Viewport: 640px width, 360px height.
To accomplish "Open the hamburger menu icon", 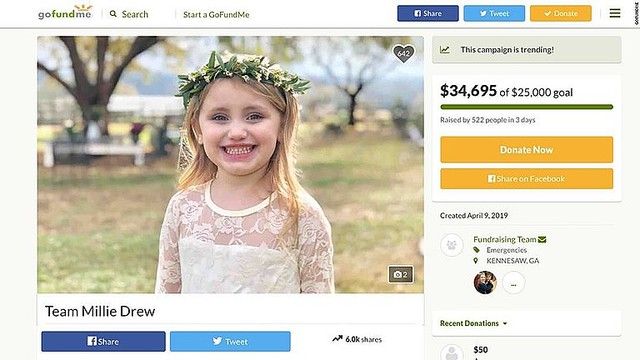I will click(615, 13).
